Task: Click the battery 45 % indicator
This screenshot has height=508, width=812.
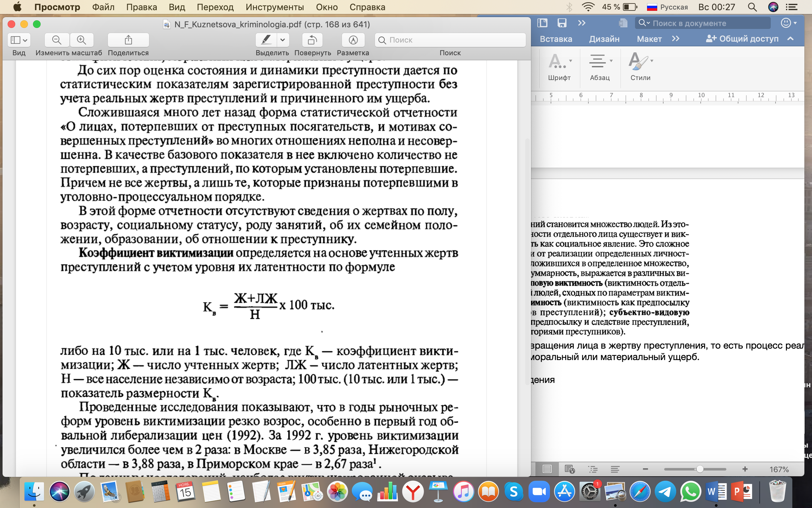Action: 619,7
